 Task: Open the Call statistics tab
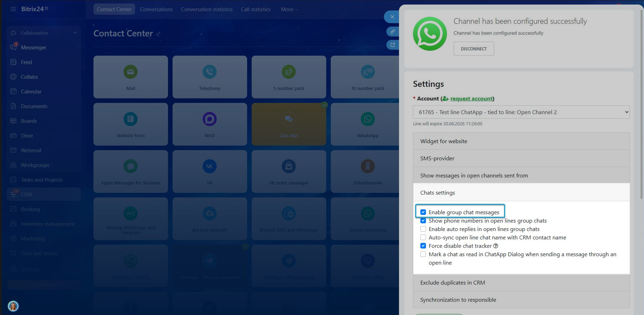(255, 9)
